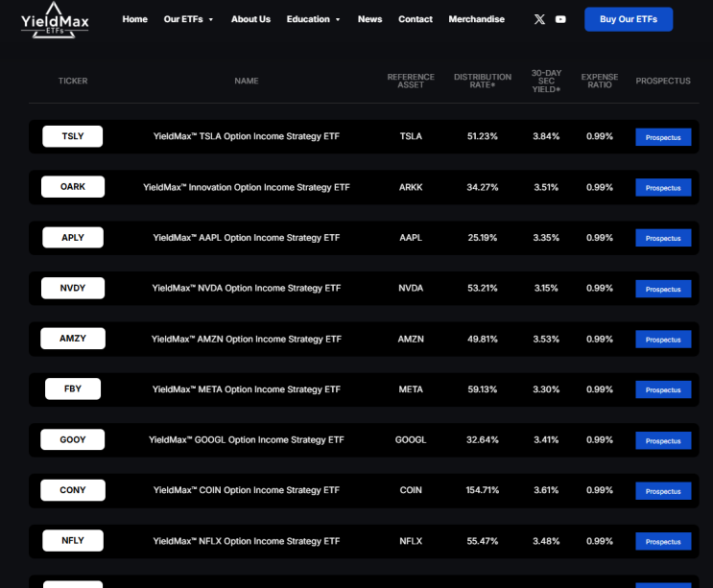Open the News menu item

(369, 19)
